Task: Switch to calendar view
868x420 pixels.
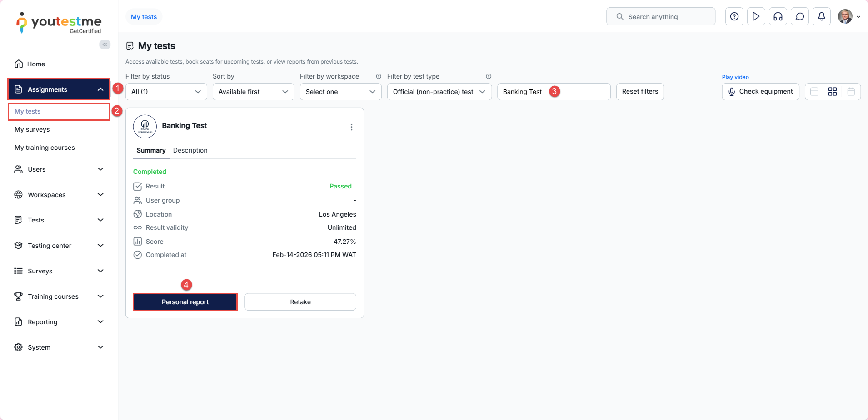Action: pyautogui.click(x=851, y=92)
